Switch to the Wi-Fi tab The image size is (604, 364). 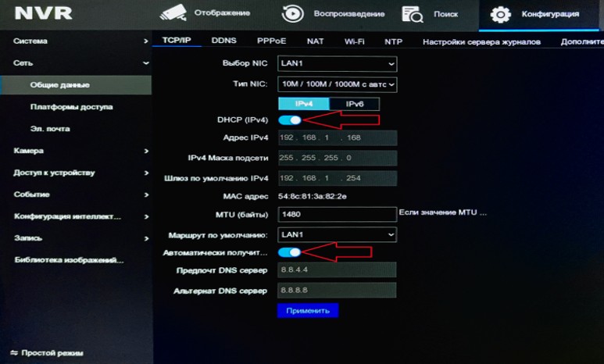click(355, 41)
